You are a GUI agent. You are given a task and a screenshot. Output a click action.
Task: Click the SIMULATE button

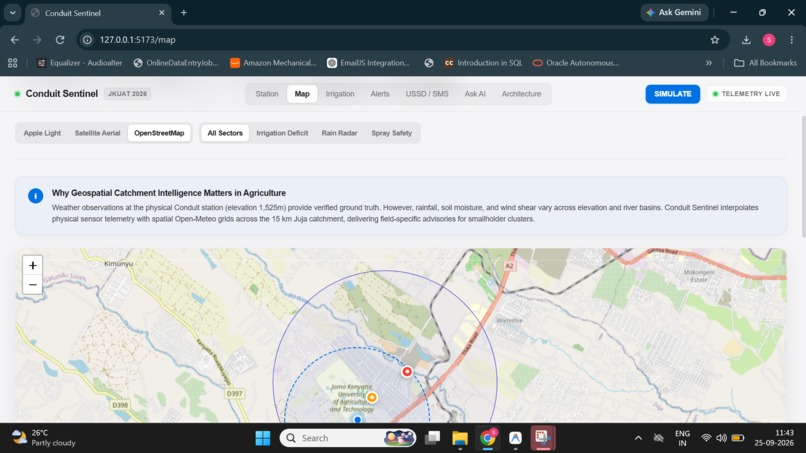672,94
